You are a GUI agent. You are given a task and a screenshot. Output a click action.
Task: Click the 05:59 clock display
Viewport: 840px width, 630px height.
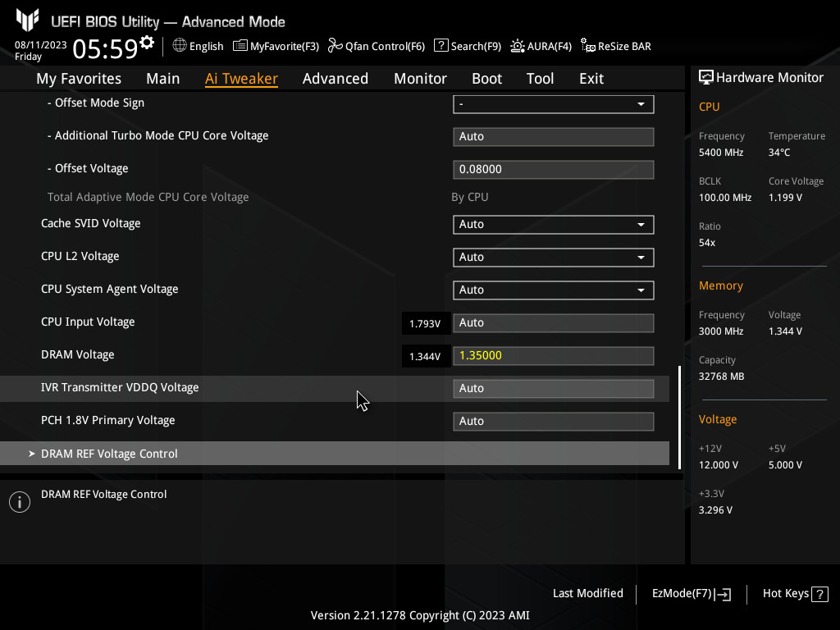pyautogui.click(x=106, y=48)
